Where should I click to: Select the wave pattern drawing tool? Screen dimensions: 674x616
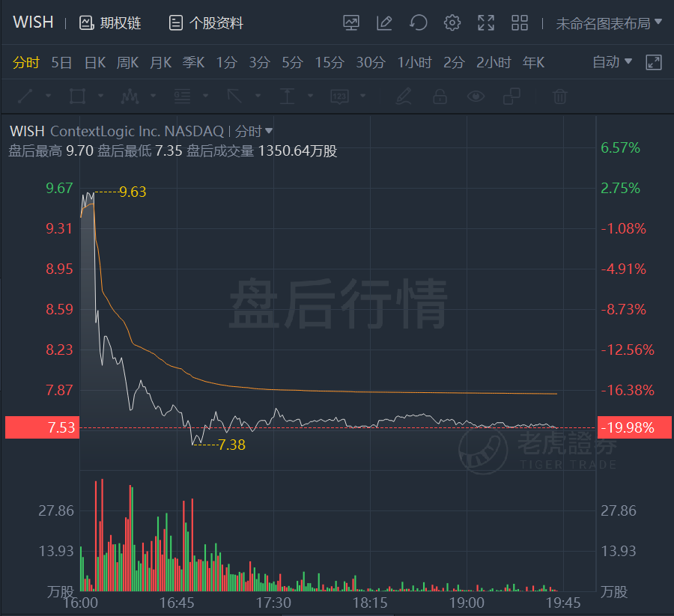(130, 97)
